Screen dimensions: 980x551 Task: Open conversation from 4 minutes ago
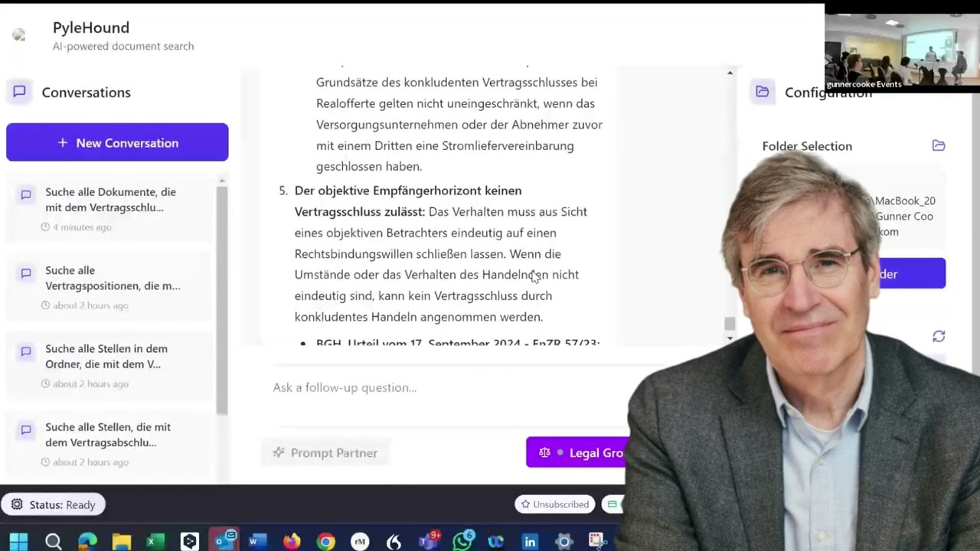(112, 208)
